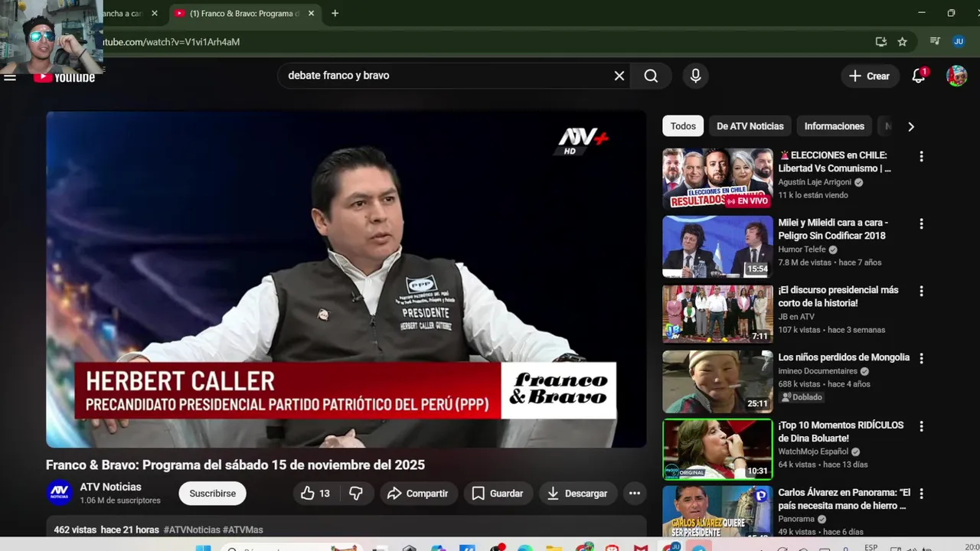Select the Informaciones filter chip
Viewport: 980px width, 551px height.
pyautogui.click(x=835, y=126)
